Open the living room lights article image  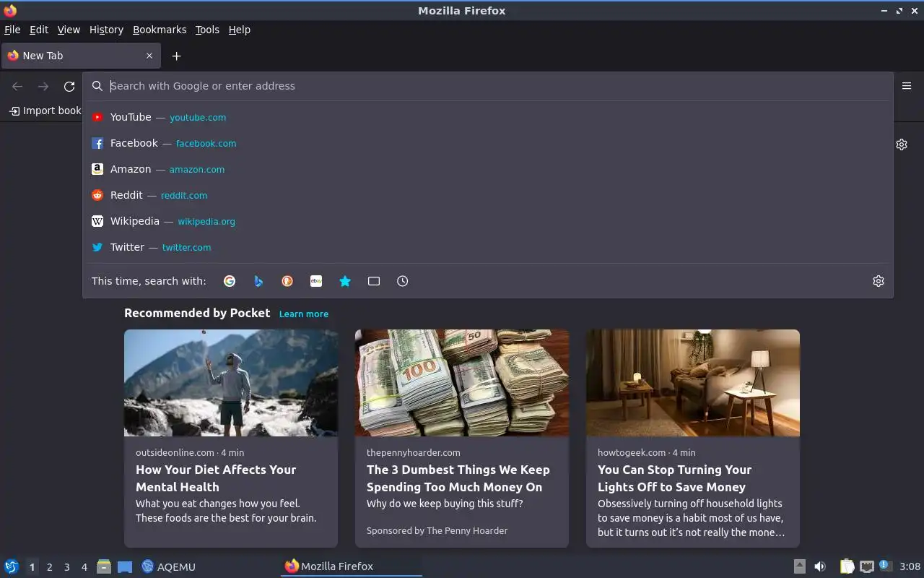pos(693,383)
